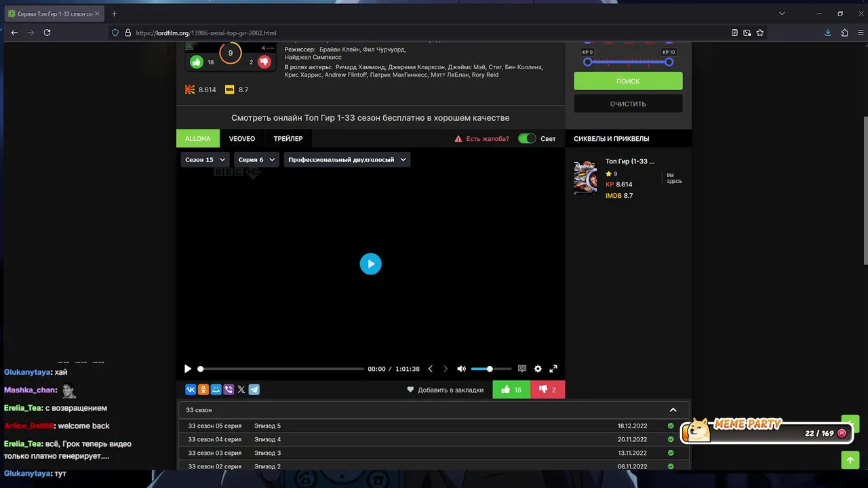Select 33 сезон 05 серия row
Image resolution: width=868 pixels, height=488 pixels.
[x=434, y=426]
